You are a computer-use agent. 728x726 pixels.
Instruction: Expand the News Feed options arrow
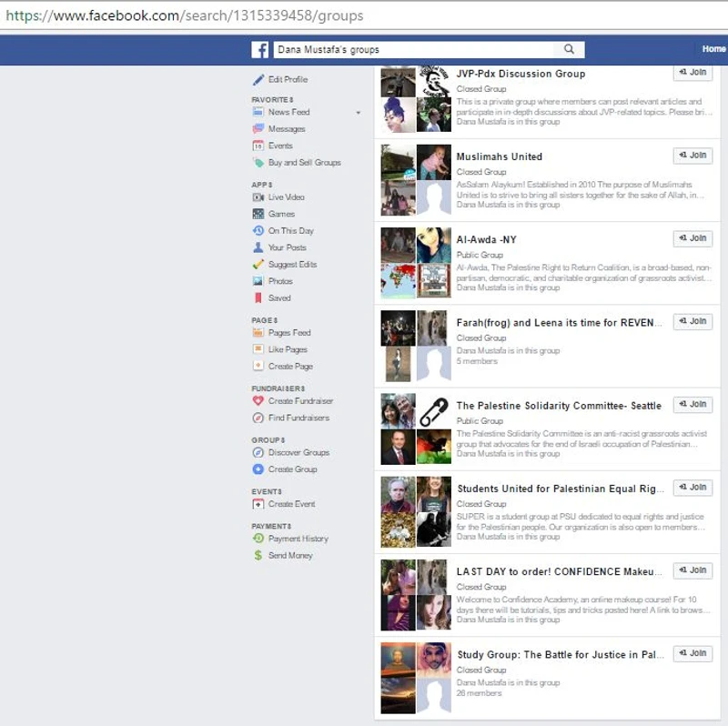point(358,113)
